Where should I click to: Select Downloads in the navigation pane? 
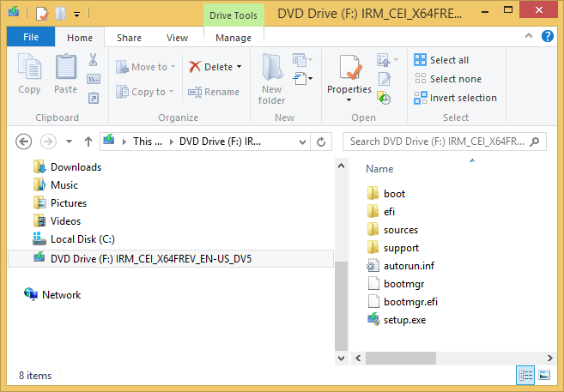pyautogui.click(x=67, y=167)
